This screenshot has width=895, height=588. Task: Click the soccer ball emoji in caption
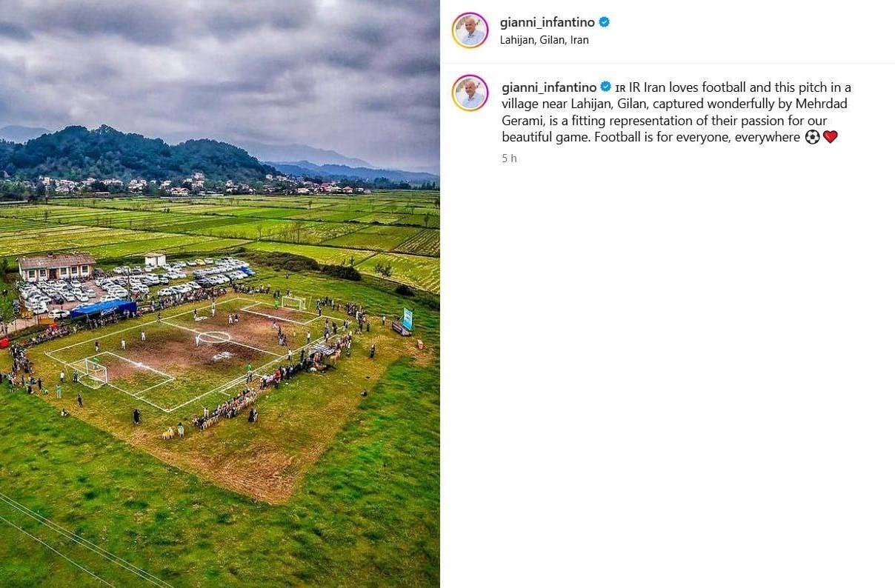click(x=812, y=137)
